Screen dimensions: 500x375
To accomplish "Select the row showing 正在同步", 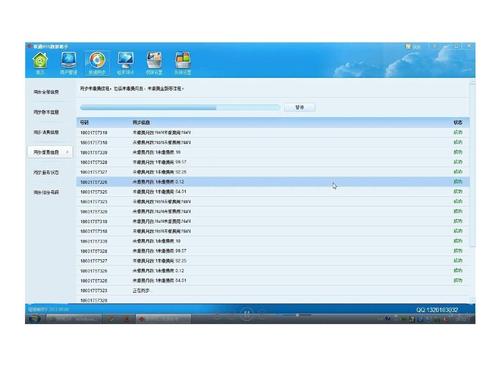I will (273, 290).
